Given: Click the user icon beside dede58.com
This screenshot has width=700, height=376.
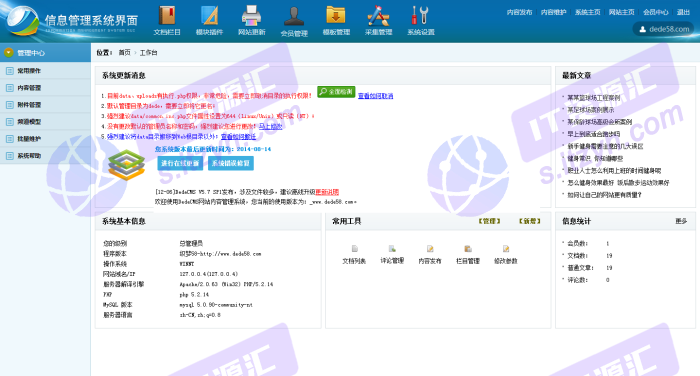Looking at the screenshot, I should (643, 29).
